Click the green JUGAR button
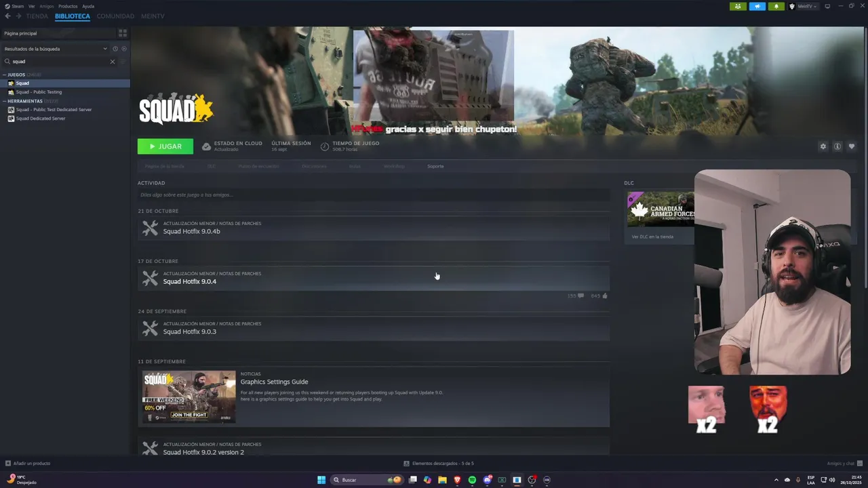Viewport: 868px width, 488px height. pyautogui.click(x=165, y=146)
